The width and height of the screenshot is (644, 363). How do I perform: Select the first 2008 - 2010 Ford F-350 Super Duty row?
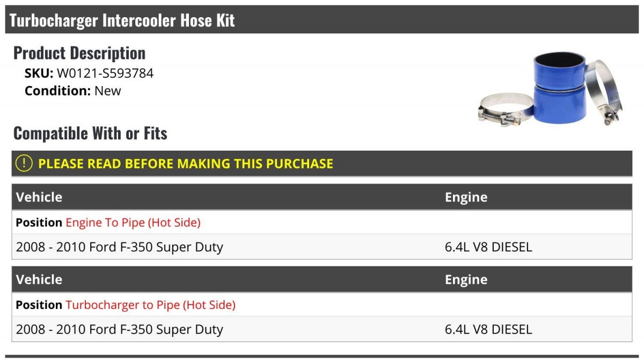(322, 247)
